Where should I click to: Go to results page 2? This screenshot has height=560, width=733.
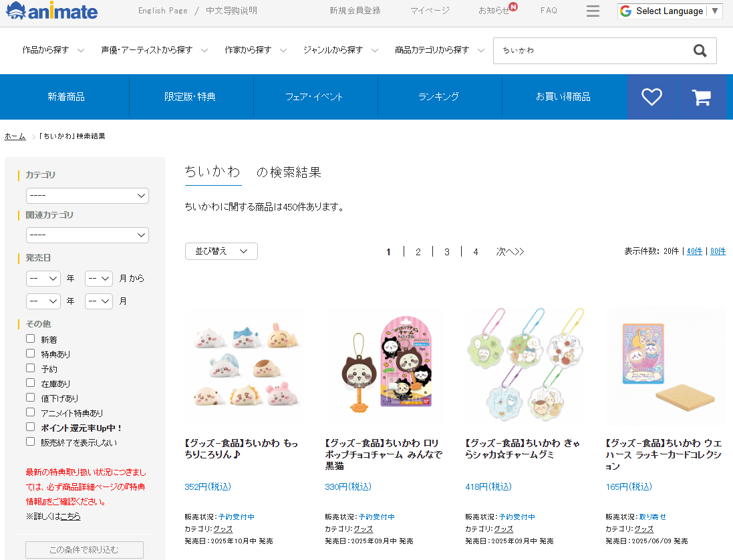click(x=418, y=252)
